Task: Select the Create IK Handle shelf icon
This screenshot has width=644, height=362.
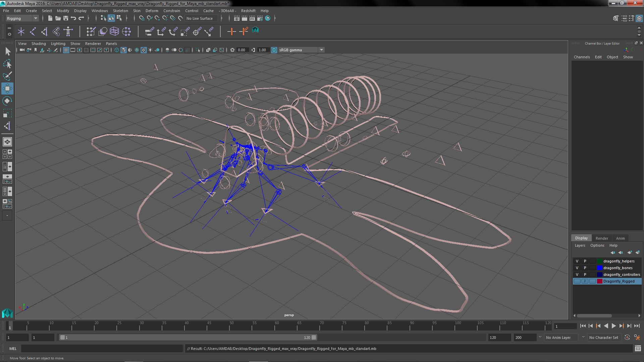Action: coord(45,32)
